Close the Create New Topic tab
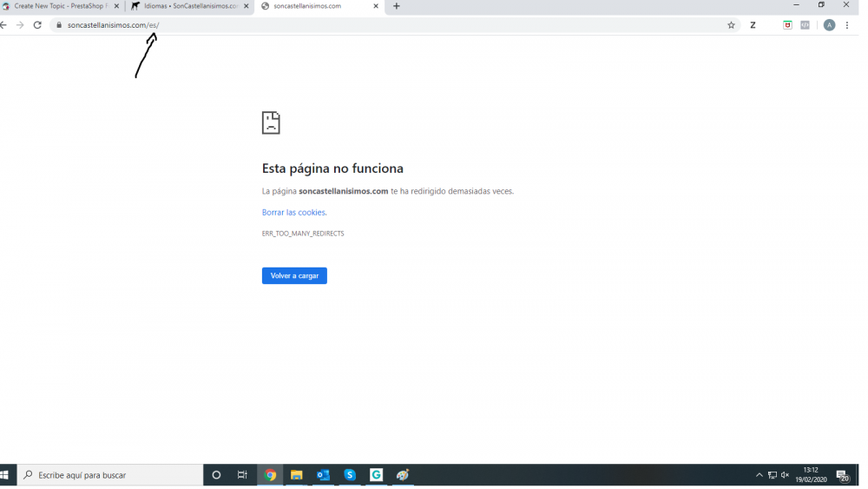The width and height of the screenshot is (868, 489). 116,6
